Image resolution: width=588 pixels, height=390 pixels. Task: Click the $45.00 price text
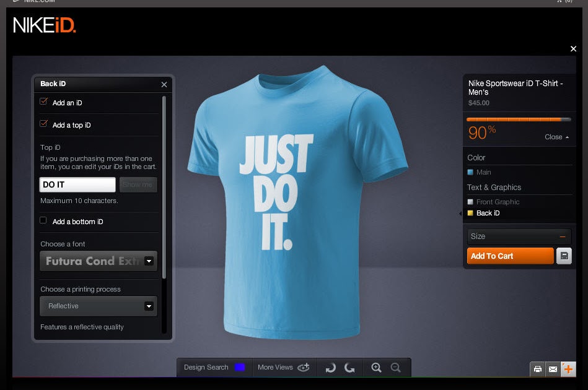479,103
